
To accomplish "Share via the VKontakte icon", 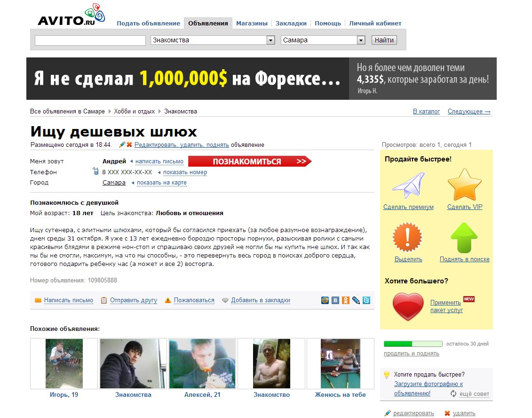I will click(335, 300).
